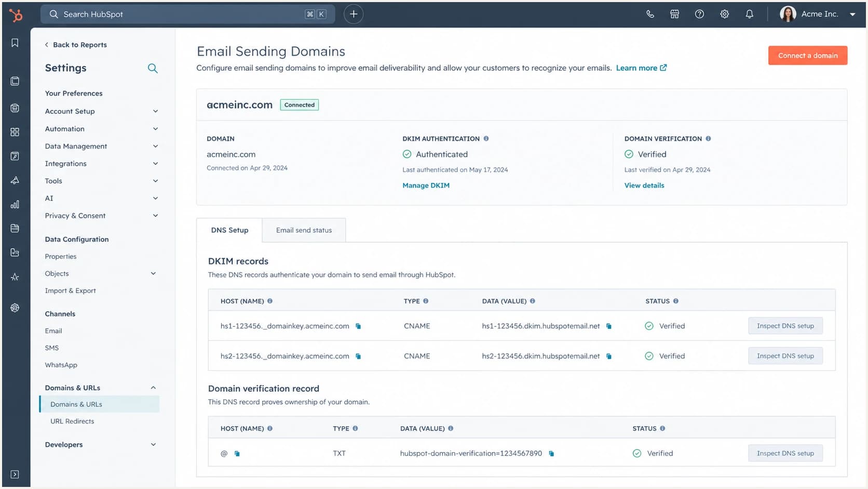This screenshot has height=489, width=868.
Task: Copy the hs1-123456._domainkey.acmeinc.com host name
Action: point(358,326)
